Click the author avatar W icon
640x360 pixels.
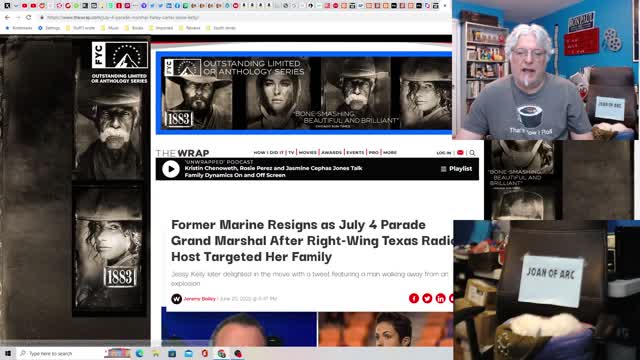point(176,299)
